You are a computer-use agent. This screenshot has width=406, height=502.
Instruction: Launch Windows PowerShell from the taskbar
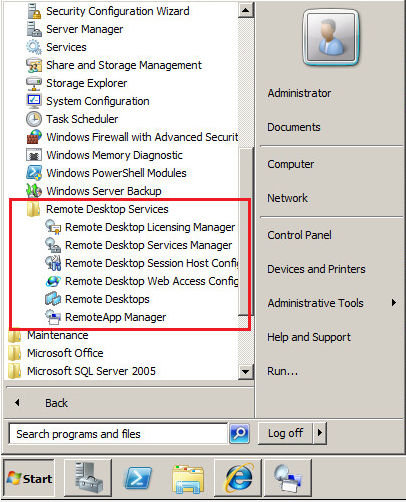pyautogui.click(x=138, y=478)
